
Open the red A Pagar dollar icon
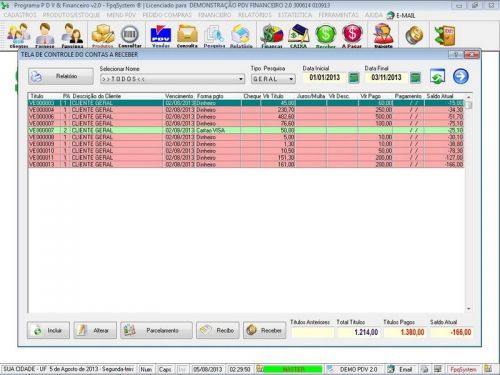(x=352, y=36)
